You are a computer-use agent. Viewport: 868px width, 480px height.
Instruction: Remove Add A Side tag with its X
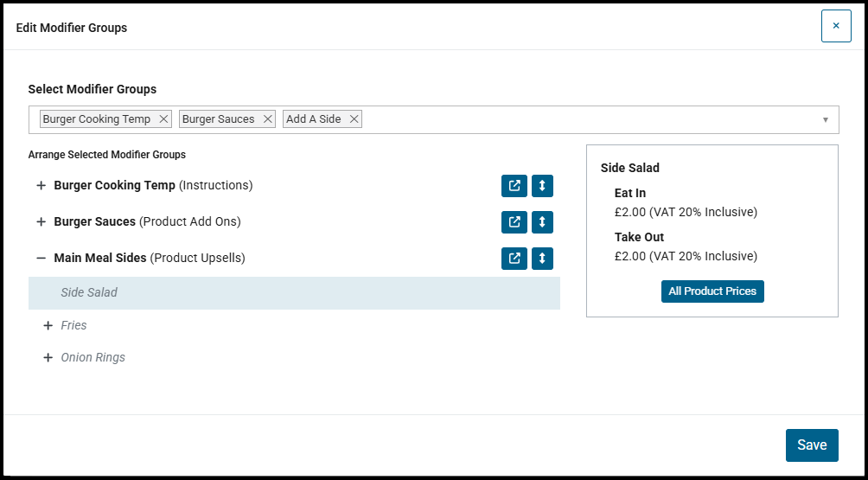pos(354,119)
